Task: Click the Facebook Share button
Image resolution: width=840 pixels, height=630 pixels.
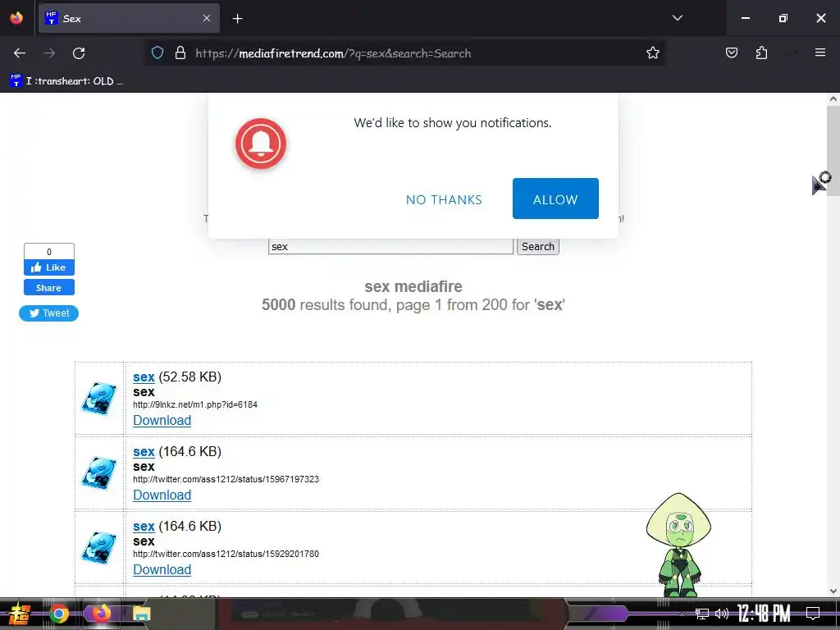Action: pyautogui.click(x=48, y=288)
